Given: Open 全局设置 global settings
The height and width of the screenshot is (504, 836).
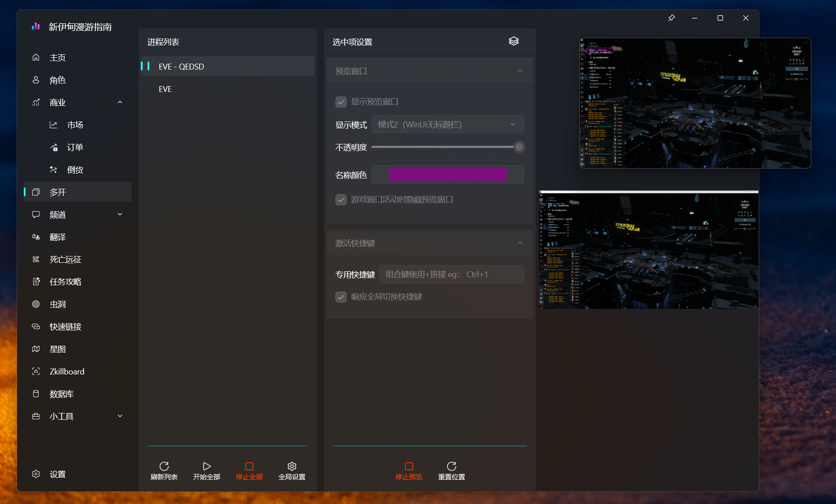Looking at the screenshot, I should coord(292,471).
